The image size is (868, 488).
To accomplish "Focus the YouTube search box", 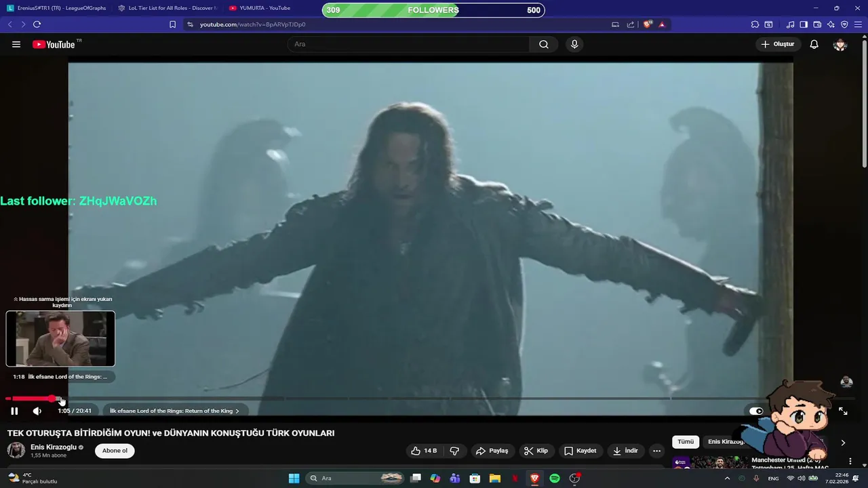I will (x=408, y=44).
